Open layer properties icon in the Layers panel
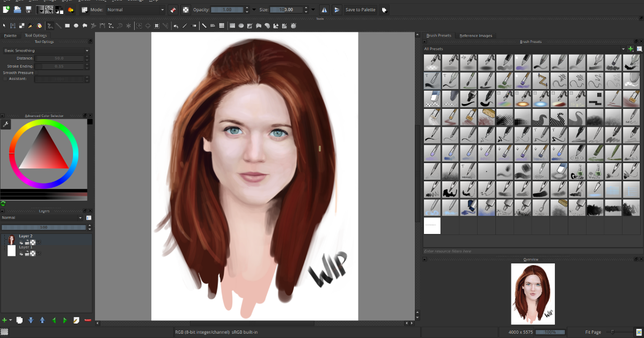Image resolution: width=644 pixels, height=338 pixels. [x=76, y=320]
